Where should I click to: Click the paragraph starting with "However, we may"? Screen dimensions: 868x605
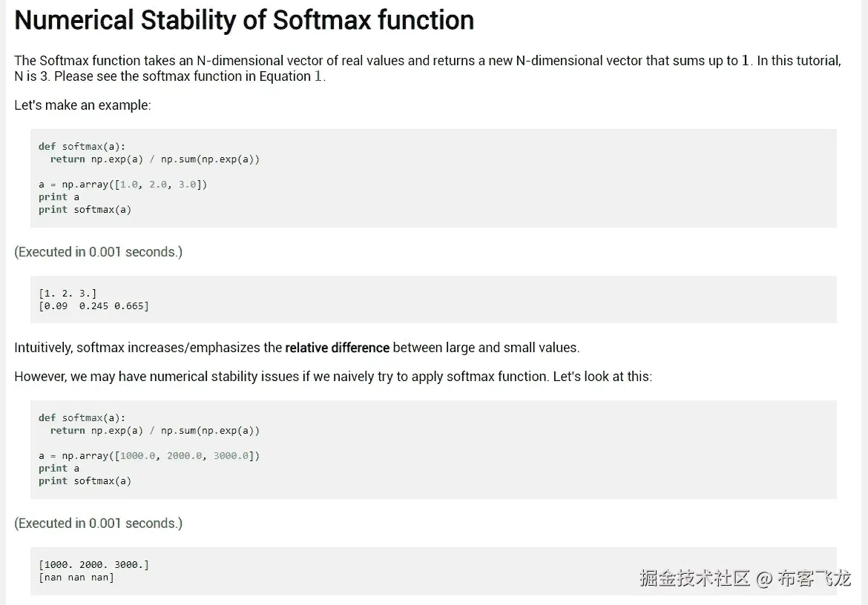[333, 377]
